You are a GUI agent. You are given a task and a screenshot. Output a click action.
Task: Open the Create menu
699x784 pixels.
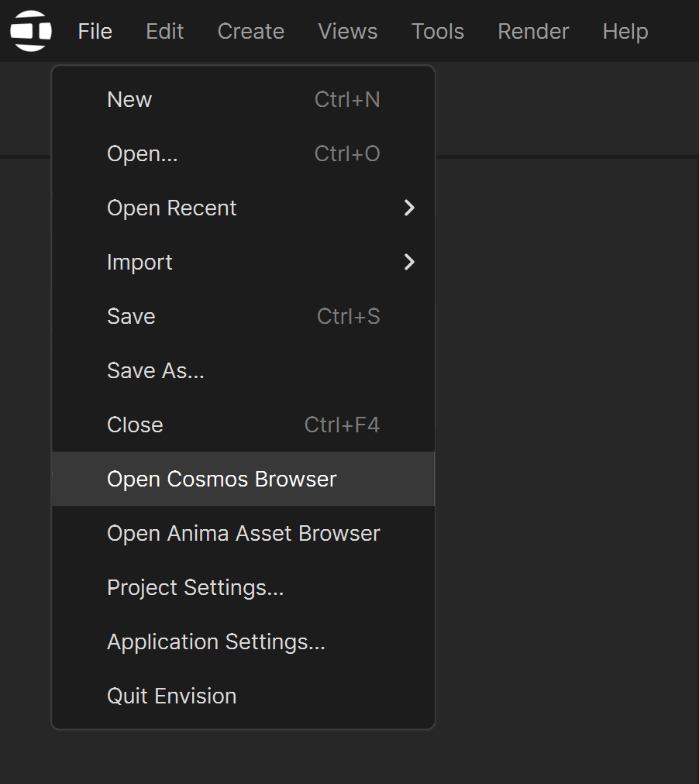click(x=251, y=31)
